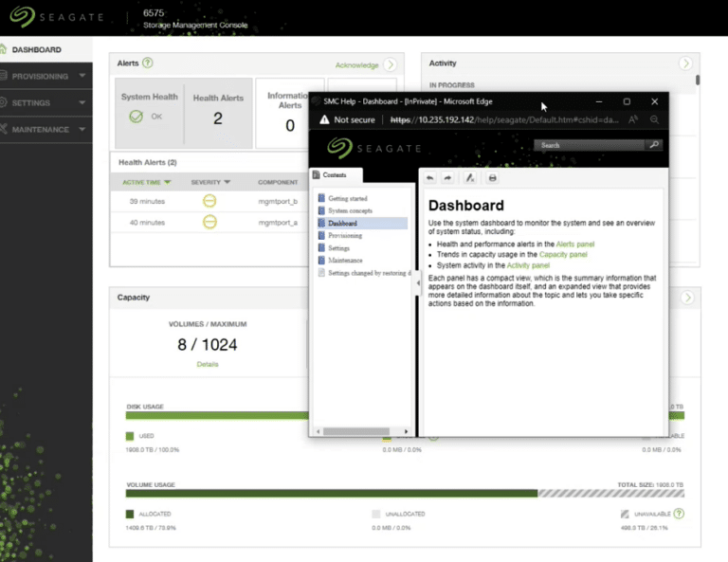The height and width of the screenshot is (562, 728).
Task: Click book icon beside Getting started
Action: click(321, 198)
